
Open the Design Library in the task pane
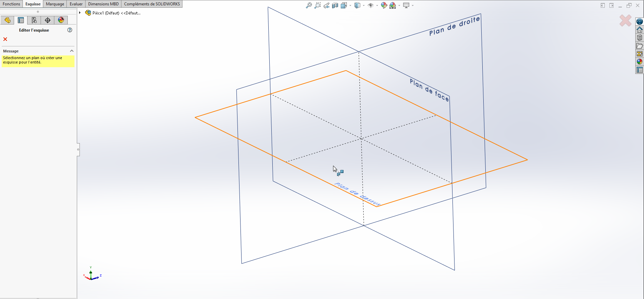pos(640,38)
